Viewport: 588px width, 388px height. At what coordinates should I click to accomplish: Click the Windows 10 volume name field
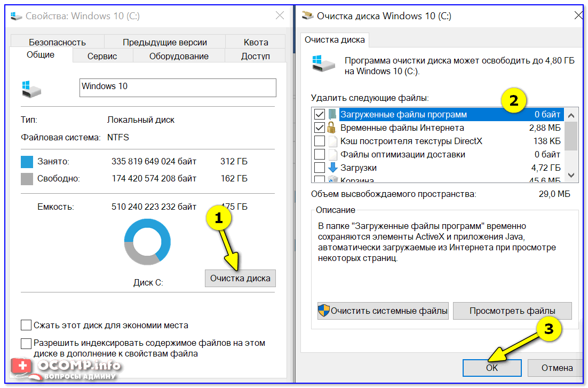pos(178,88)
